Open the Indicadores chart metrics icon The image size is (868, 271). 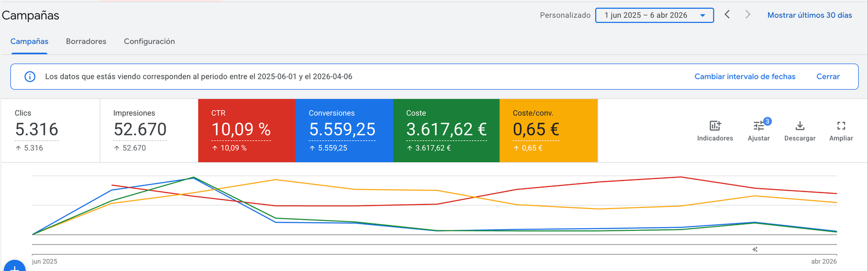[715, 125]
